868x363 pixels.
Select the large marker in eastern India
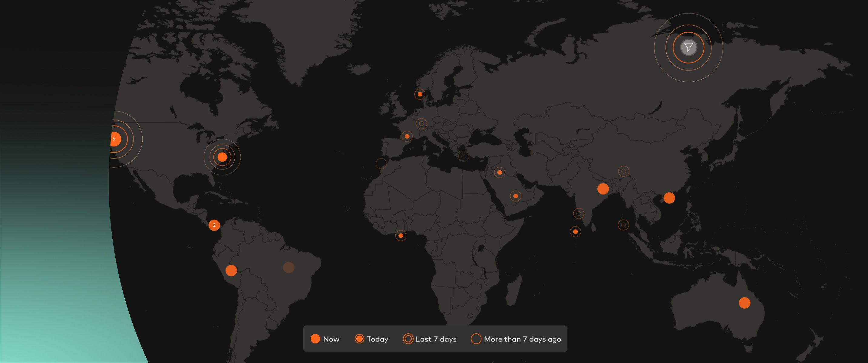[x=603, y=189]
